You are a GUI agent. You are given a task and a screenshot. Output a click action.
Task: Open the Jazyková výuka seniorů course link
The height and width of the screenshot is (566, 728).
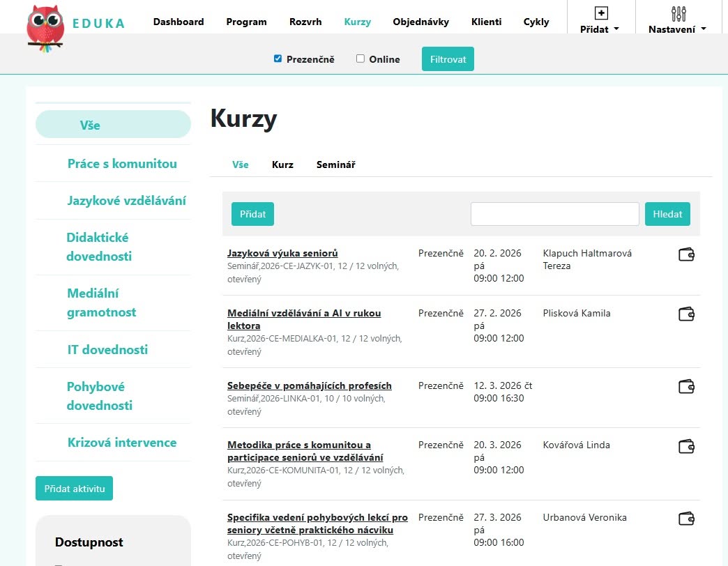pyautogui.click(x=282, y=253)
